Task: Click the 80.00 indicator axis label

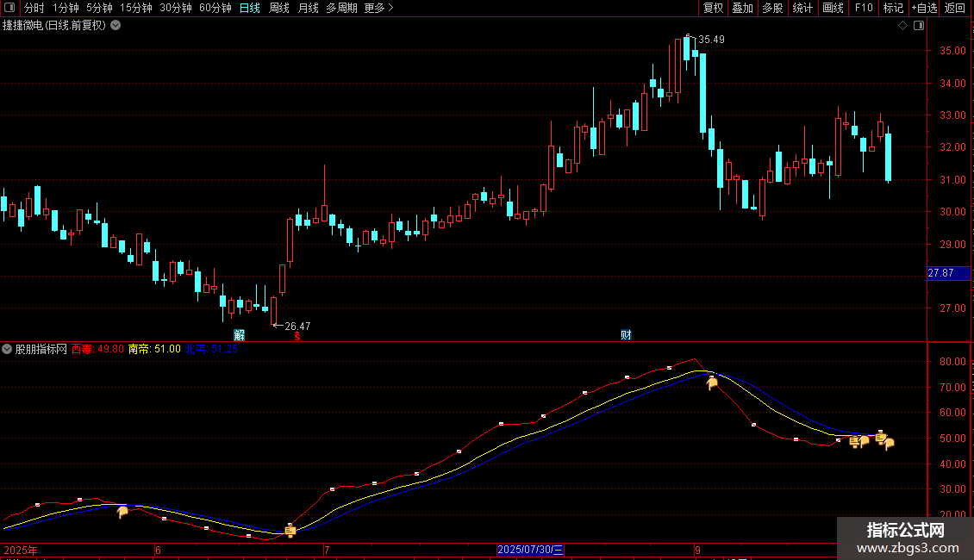Action: [952, 361]
